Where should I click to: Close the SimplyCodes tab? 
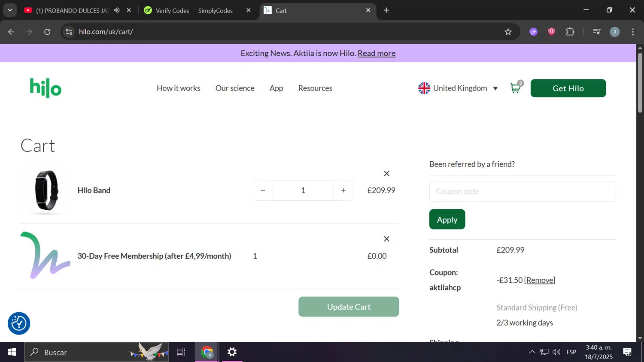[249, 10]
